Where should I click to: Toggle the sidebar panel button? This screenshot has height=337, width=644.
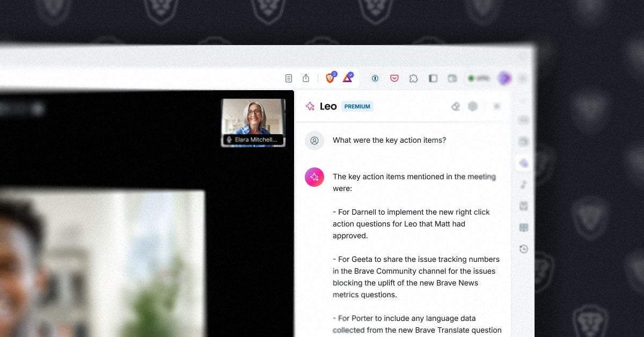(x=433, y=78)
